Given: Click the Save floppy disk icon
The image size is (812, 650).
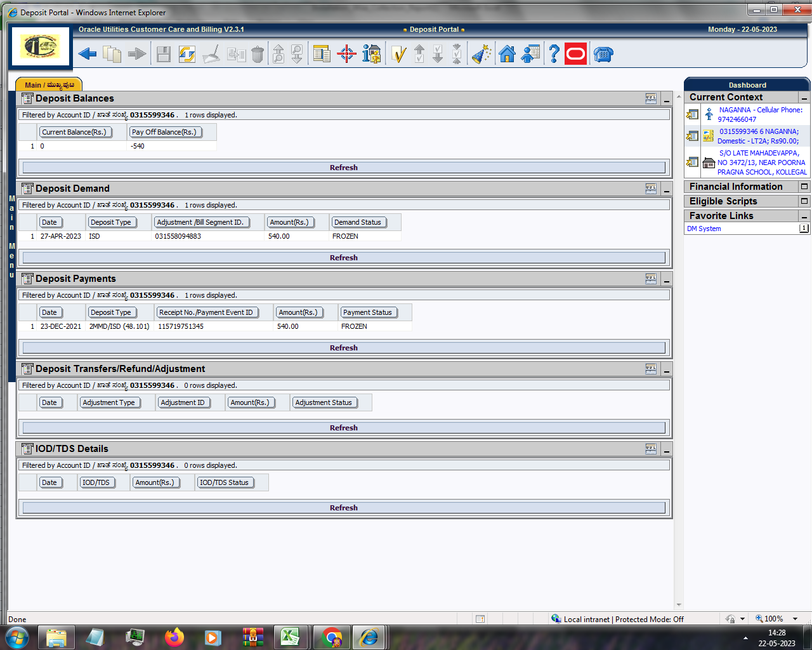Looking at the screenshot, I should 164,55.
